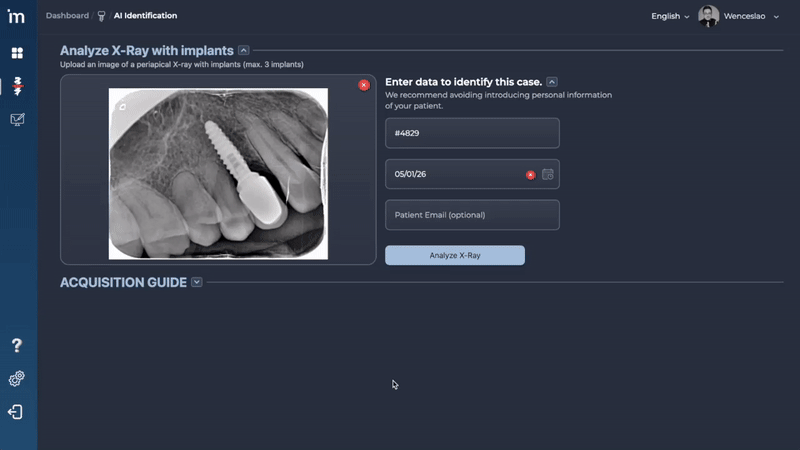The height and width of the screenshot is (450, 800).
Task: Remove the uploaded X-ray image
Action: (364, 85)
